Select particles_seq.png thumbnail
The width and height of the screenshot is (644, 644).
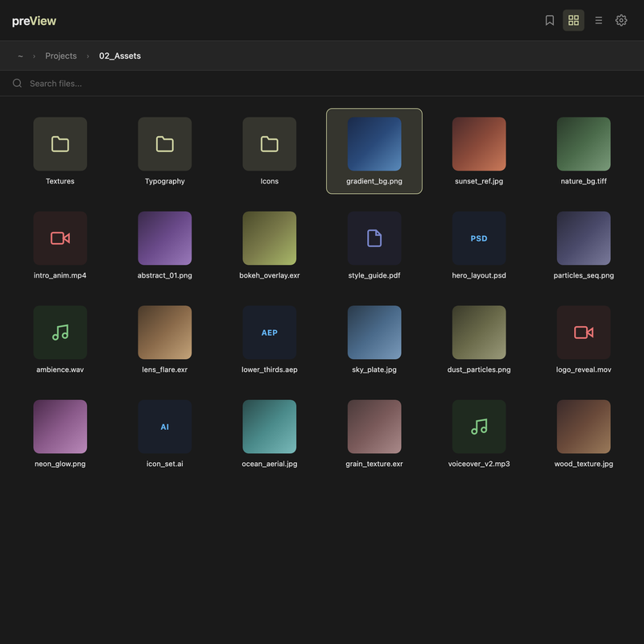point(584,238)
